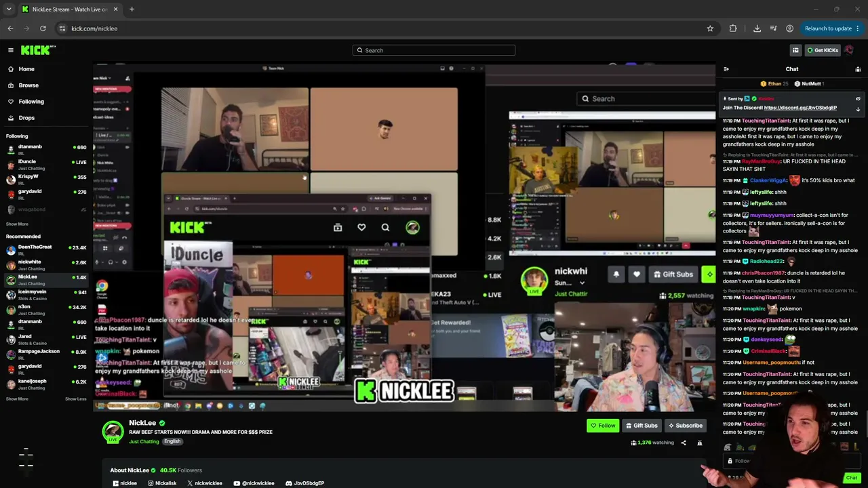Click the English language tag

point(172,441)
